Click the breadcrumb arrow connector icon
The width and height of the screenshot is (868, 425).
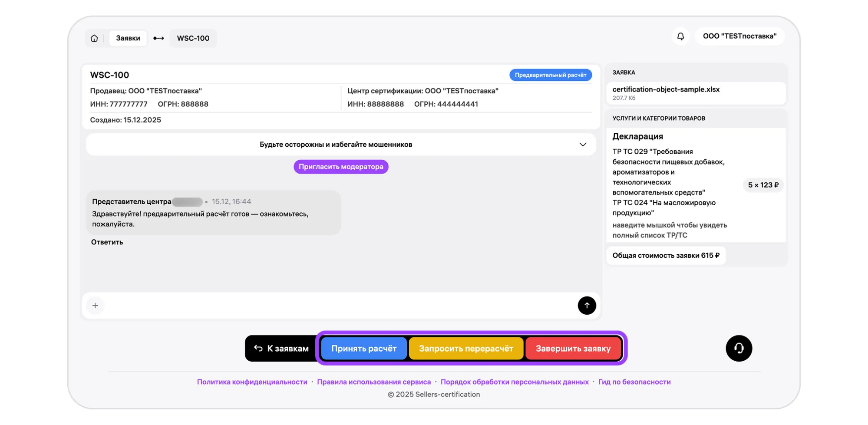point(158,38)
